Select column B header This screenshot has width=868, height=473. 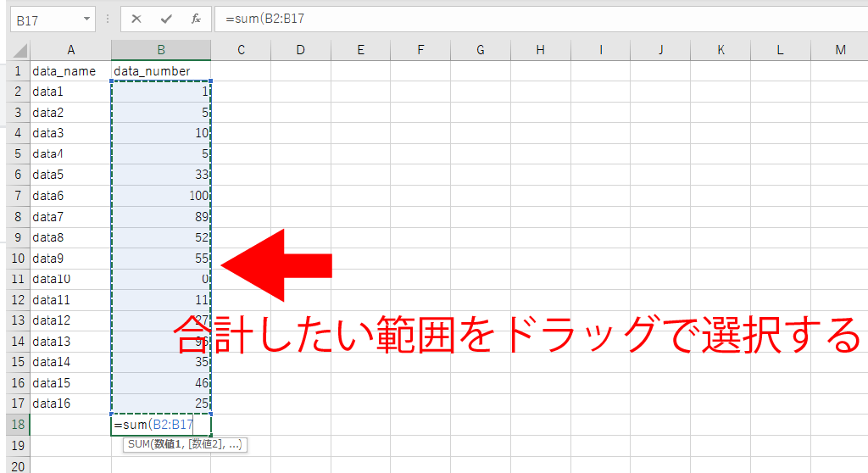[x=160, y=50]
